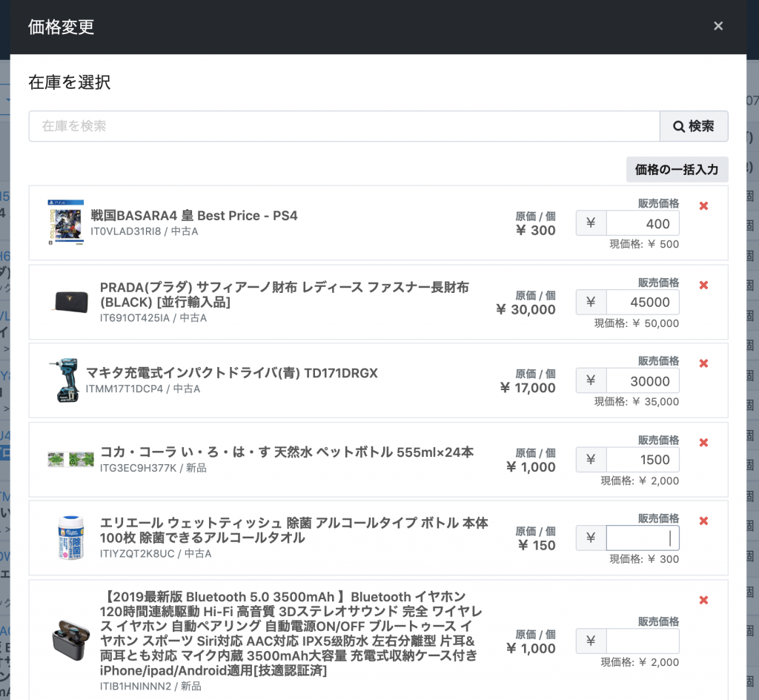Image resolution: width=759 pixels, height=700 pixels.
Task: Click the マキタ impact driver thumbnail
Action: click(65, 380)
